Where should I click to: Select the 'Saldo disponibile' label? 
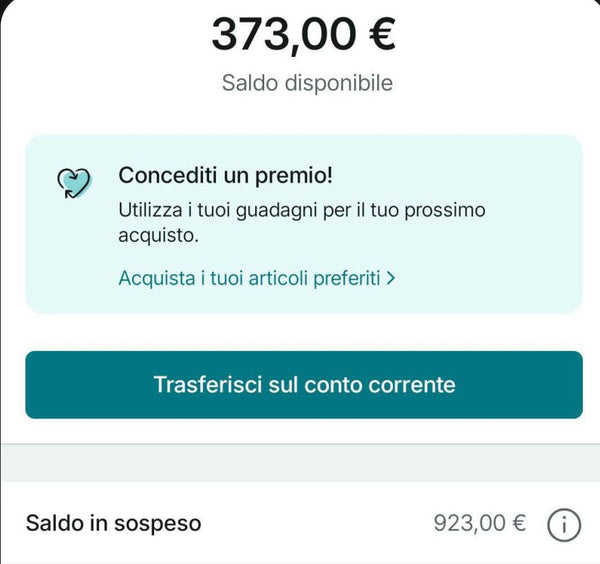click(307, 83)
